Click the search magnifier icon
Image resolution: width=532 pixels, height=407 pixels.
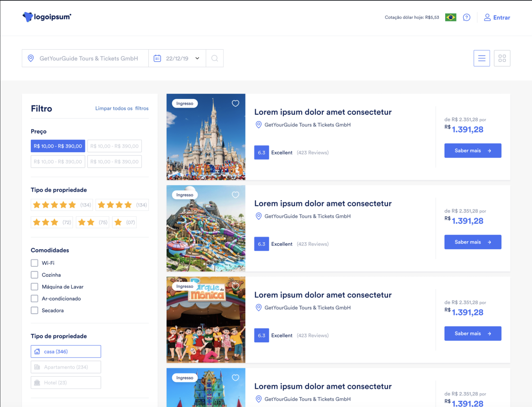[215, 58]
